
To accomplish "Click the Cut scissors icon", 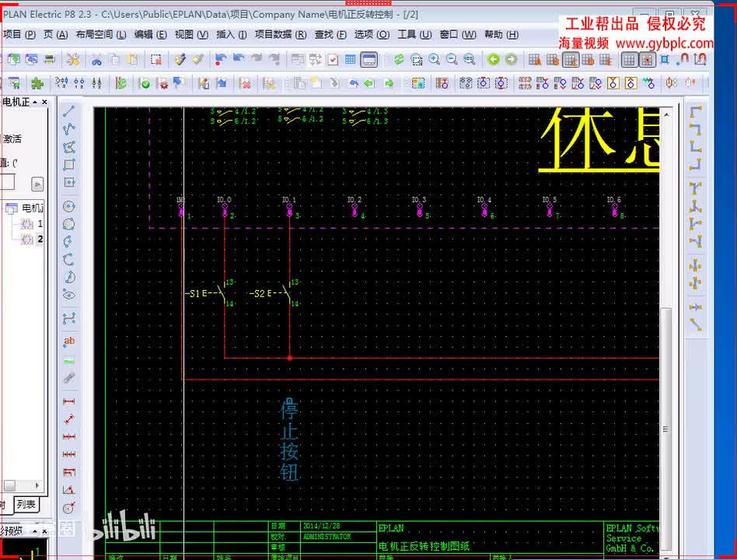I will click(97, 60).
